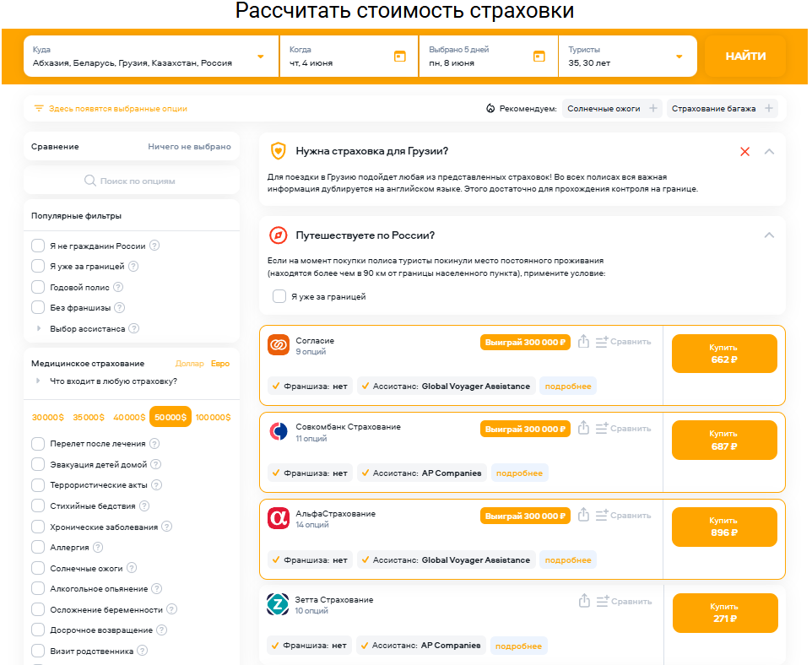Click the compare icon for Совкомбанк Страхование
812x665 pixels.
[x=602, y=429]
